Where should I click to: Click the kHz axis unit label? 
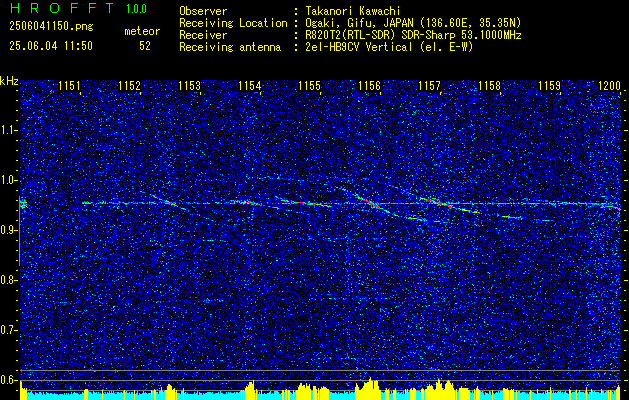point(9,81)
